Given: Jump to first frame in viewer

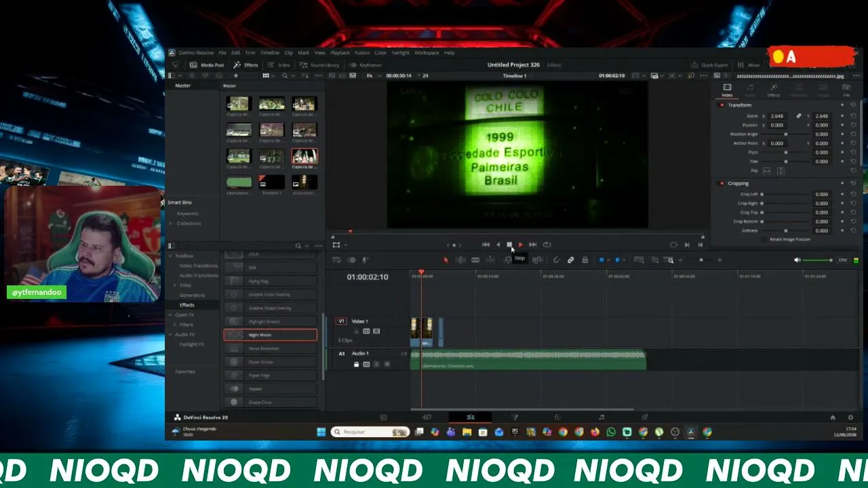Looking at the screenshot, I should [486, 245].
